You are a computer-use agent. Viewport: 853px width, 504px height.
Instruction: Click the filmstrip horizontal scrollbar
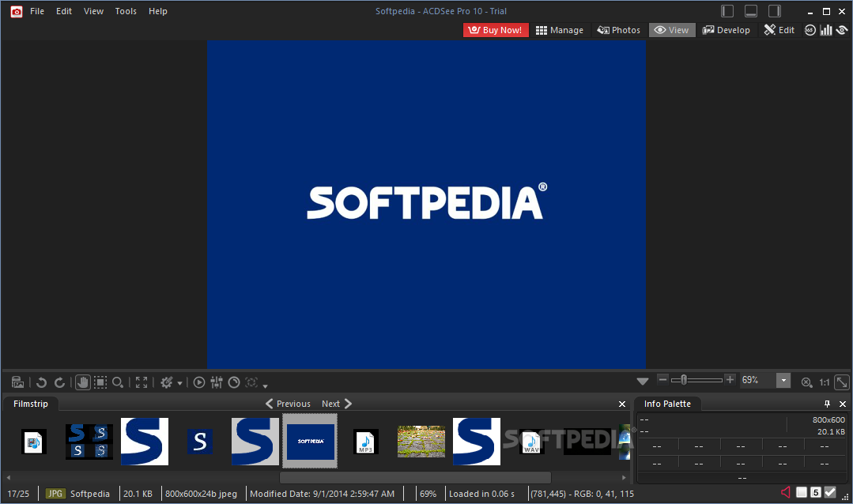(415, 477)
